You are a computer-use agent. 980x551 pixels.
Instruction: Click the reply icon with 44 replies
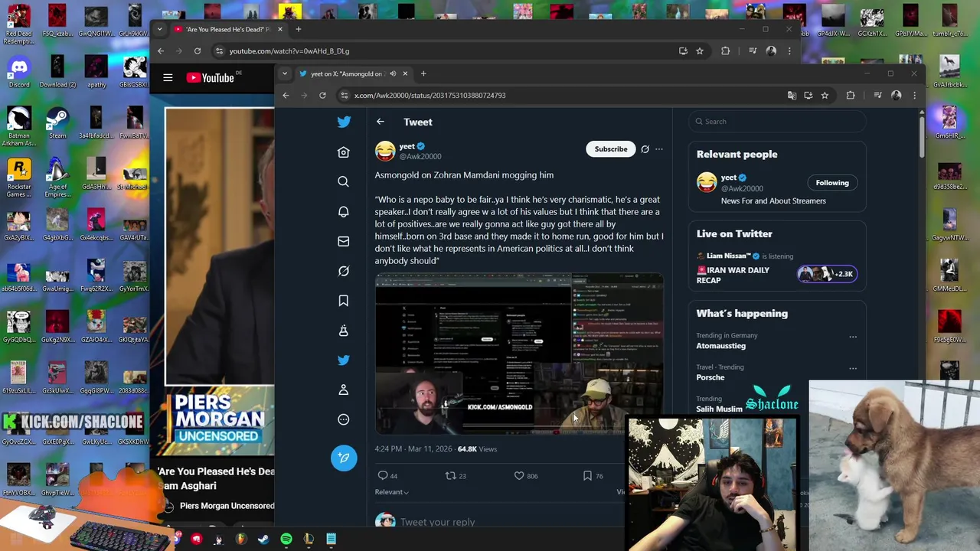click(383, 476)
